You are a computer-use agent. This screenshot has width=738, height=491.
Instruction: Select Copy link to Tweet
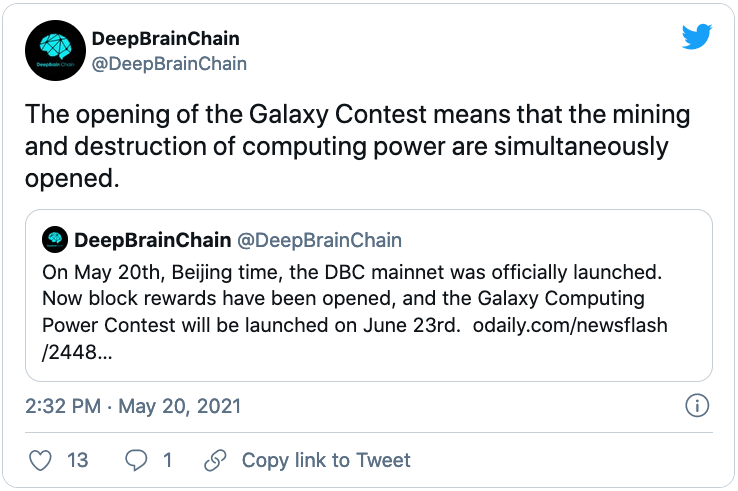pyautogui.click(x=326, y=460)
